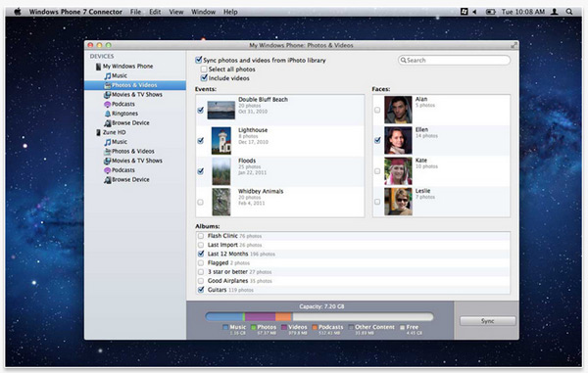The width and height of the screenshot is (588, 373).
Task: Check the Whidbey Animals event checkbox
Action: pos(200,202)
